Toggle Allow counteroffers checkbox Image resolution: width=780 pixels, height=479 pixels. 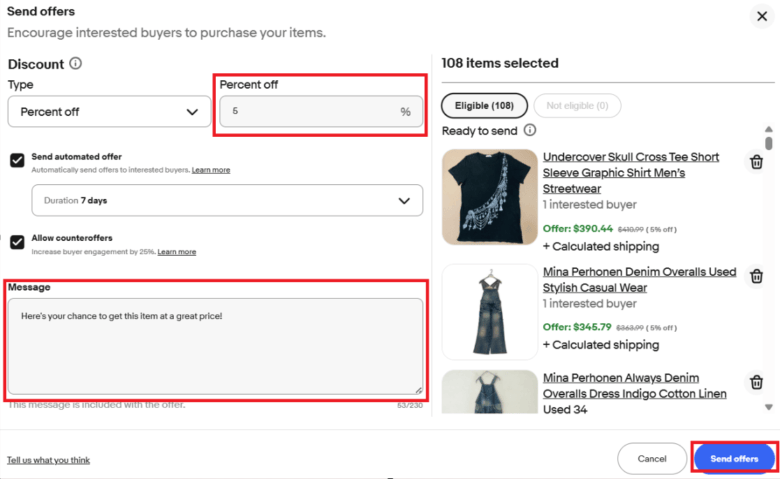click(17, 242)
